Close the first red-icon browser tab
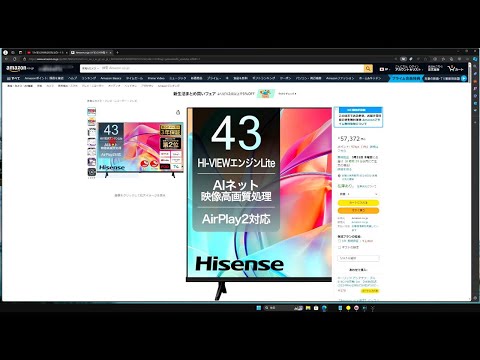480x360 pixels. (x=66, y=52)
